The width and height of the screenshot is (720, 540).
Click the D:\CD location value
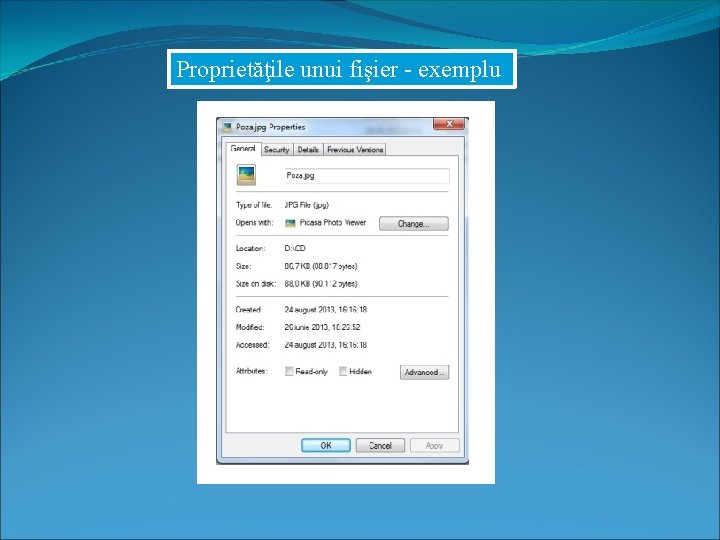(x=295, y=248)
